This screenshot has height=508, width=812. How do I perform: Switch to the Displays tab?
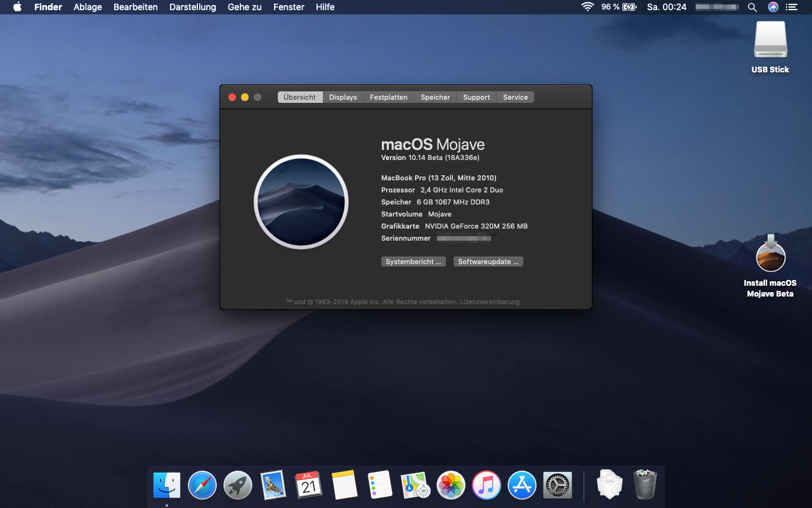343,97
